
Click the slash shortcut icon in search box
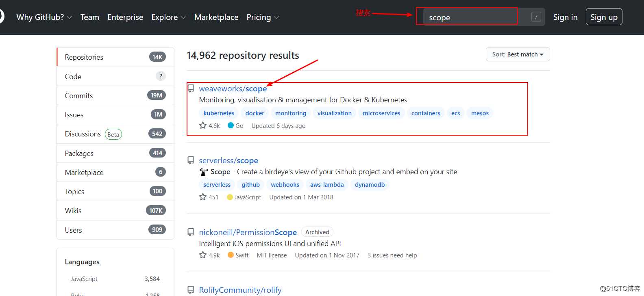(x=536, y=17)
